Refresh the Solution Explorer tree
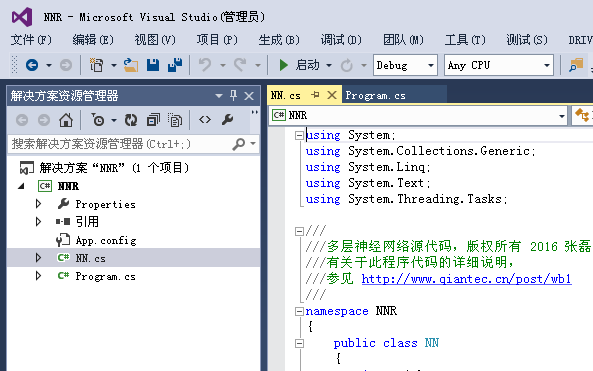Viewport: 593px width, 371px height. 131,120
